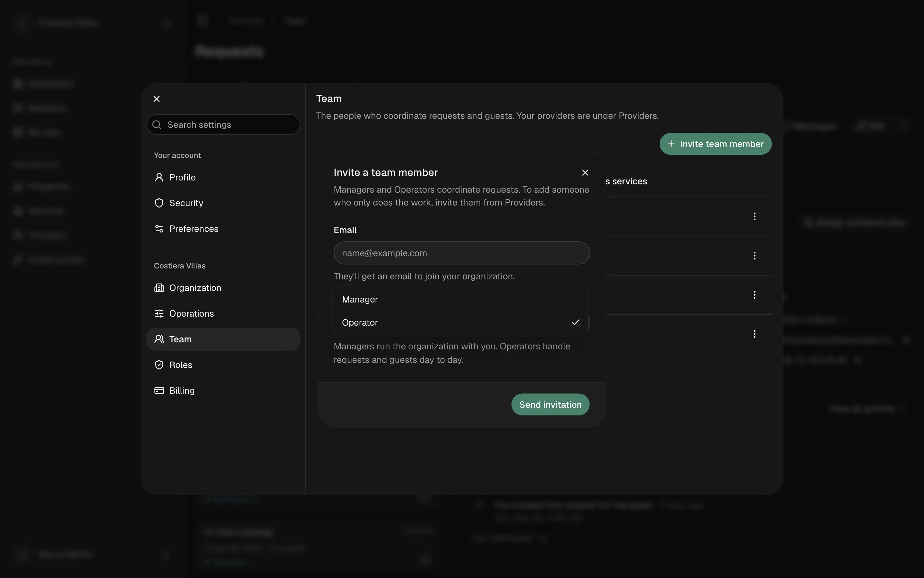The image size is (924, 578).
Task: Focus the Search settings field
Action: point(223,125)
